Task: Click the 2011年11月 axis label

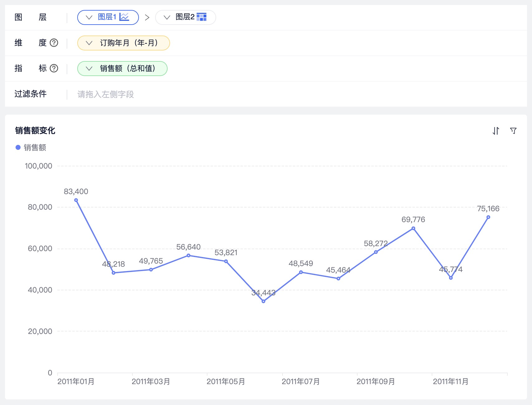Action: [x=451, y=381]
